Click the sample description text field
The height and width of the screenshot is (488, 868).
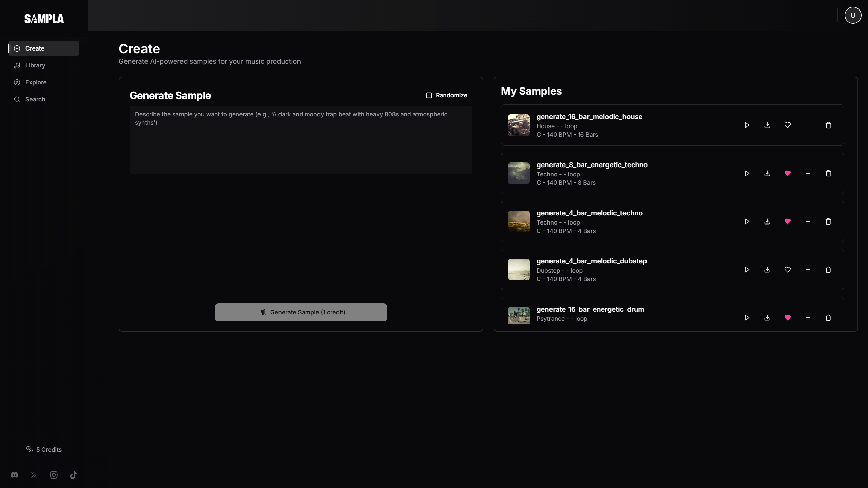coord(301,140)
